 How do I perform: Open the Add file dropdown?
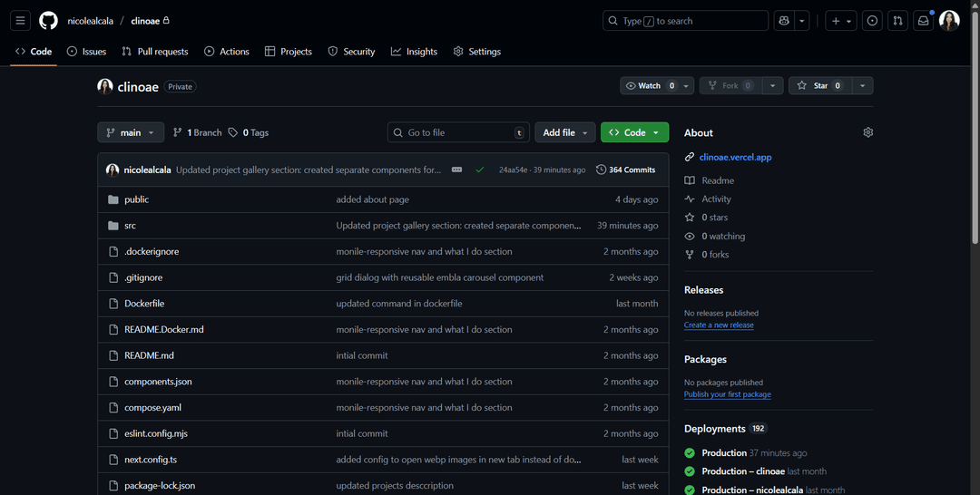click(x=564, y=132)
